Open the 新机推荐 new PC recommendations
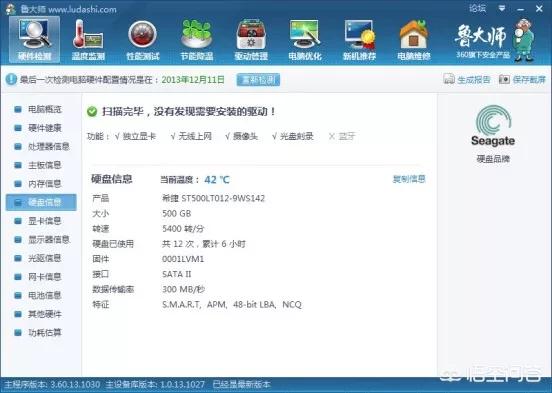This screenshot has width=552, height=393. coord(359,40)
